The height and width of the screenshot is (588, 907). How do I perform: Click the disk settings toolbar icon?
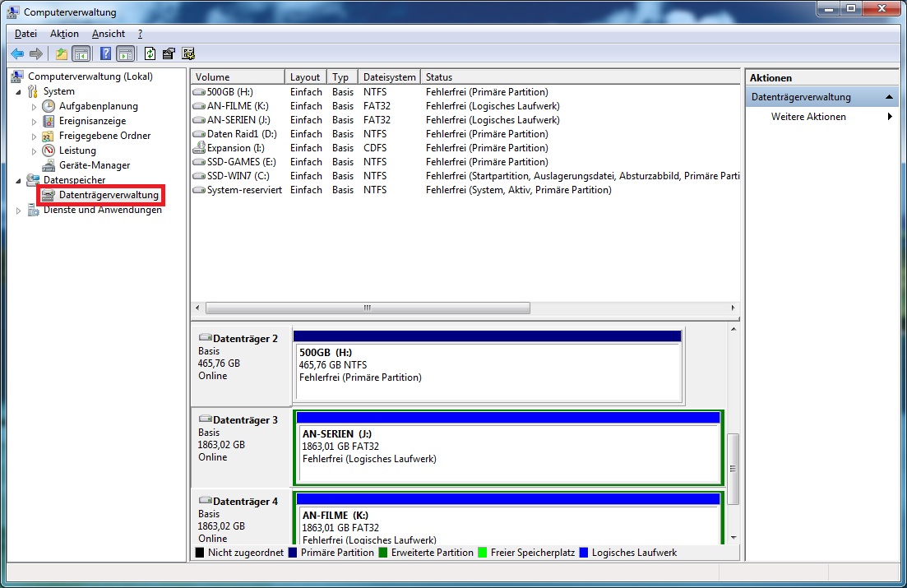(188, 53)
